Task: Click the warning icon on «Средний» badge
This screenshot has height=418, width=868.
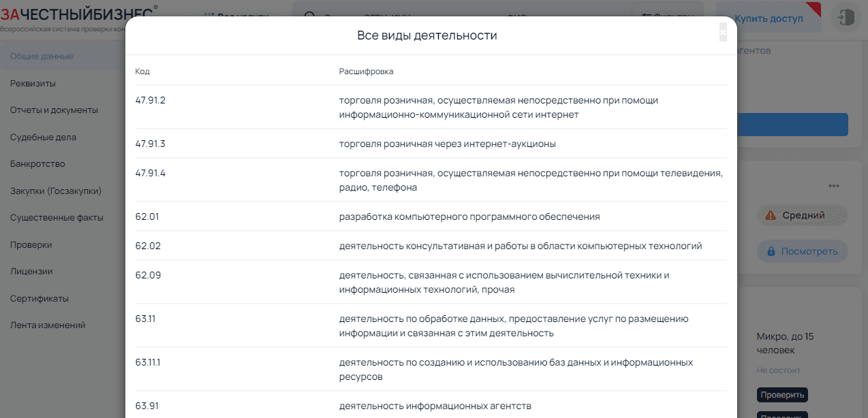Action: (x=771, y=216)
